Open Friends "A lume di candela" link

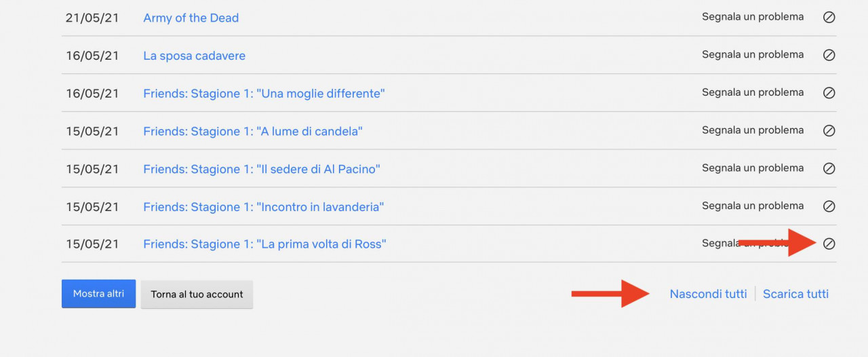tap(253, 131)
